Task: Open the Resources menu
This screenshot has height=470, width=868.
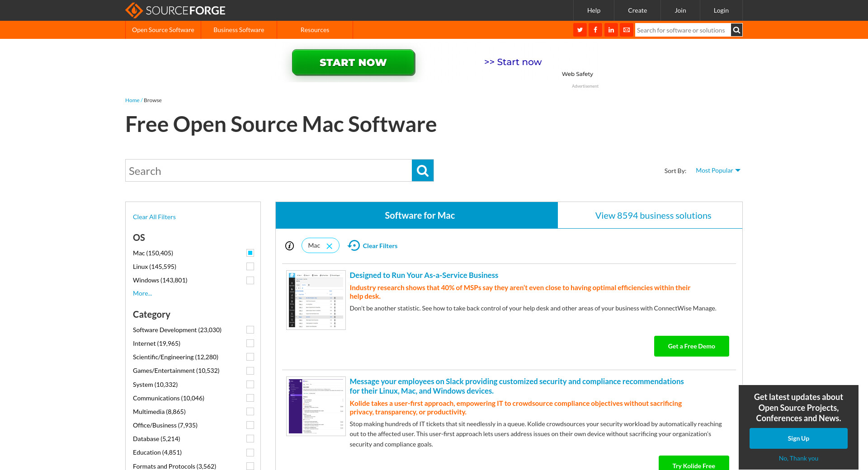Action: (315, 30)
